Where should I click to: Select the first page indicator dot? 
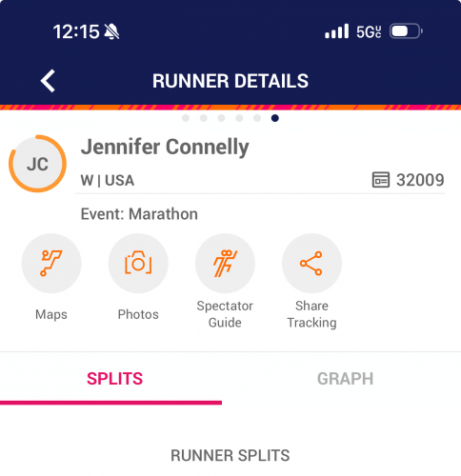[186, 118]
